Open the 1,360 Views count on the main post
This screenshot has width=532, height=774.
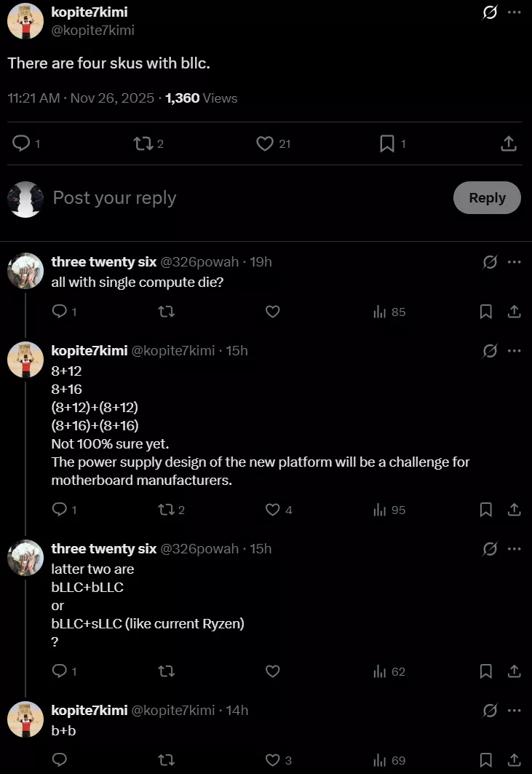[x=202, y=98]
